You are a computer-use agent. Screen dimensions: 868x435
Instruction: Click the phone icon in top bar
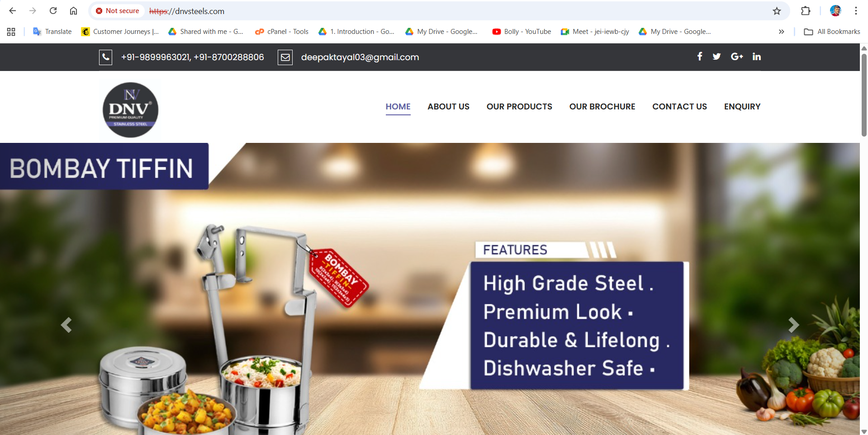point(105,57)
